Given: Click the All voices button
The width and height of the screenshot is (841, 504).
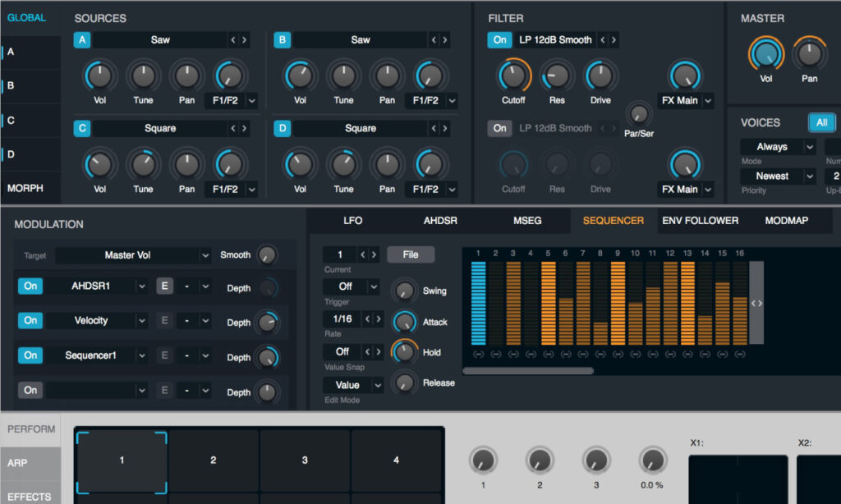Looking at the screenshot, I should (821, 122).
